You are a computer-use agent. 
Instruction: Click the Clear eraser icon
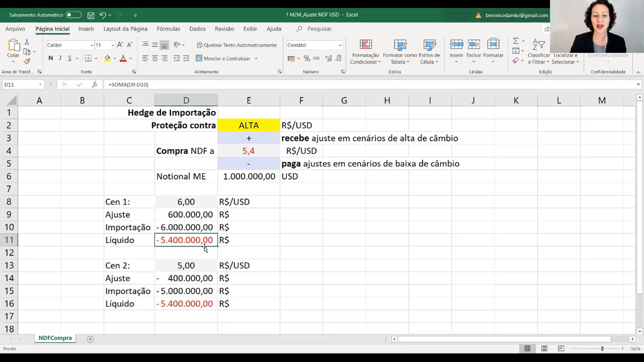(x=516, y=60)
